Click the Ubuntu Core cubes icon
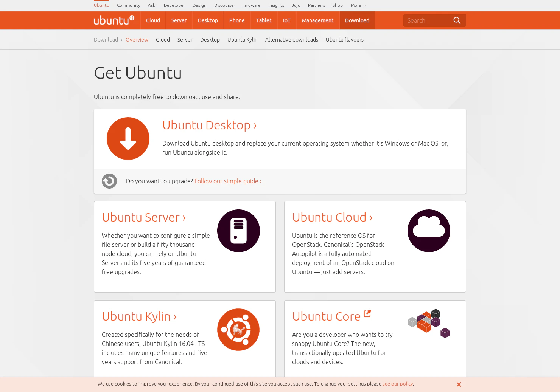 tap(429, 324)
